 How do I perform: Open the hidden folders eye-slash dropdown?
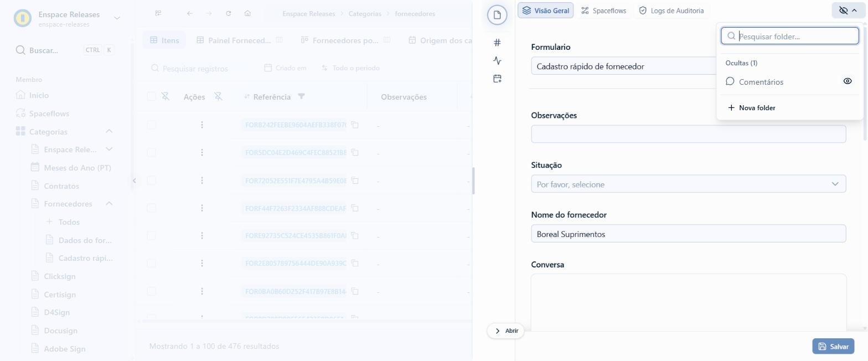(848, 11)
